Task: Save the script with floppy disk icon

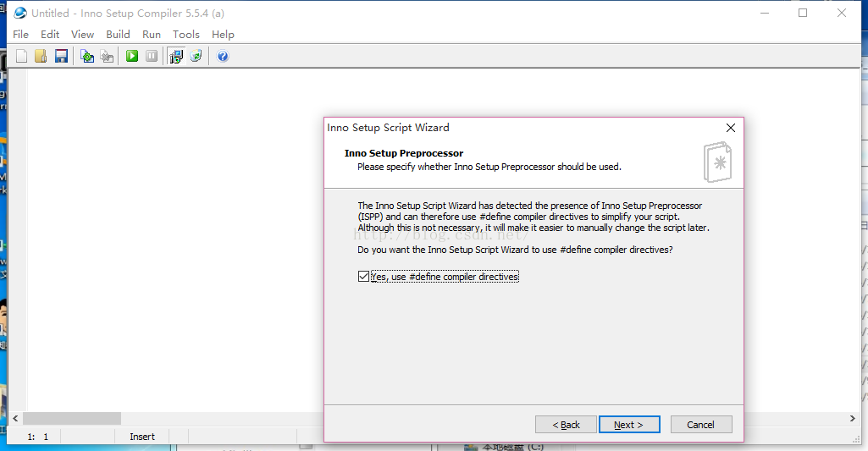Action: tap(61, 56)
